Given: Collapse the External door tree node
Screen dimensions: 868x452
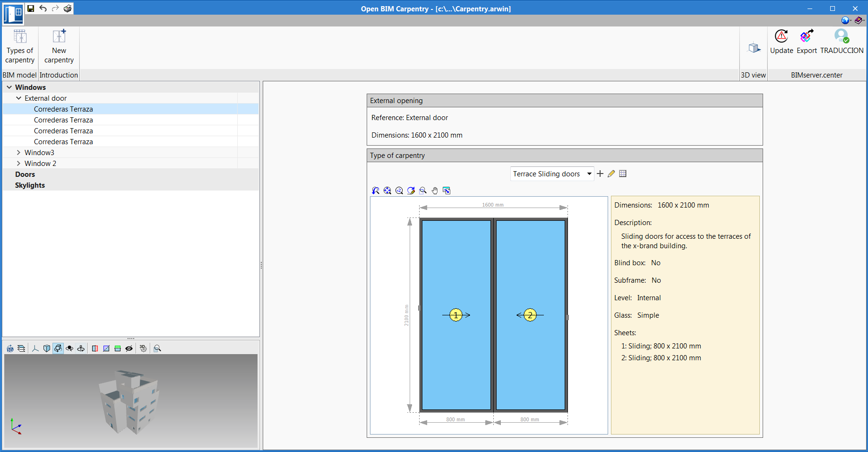Looking at the screenshot, I should click(19, 98).
